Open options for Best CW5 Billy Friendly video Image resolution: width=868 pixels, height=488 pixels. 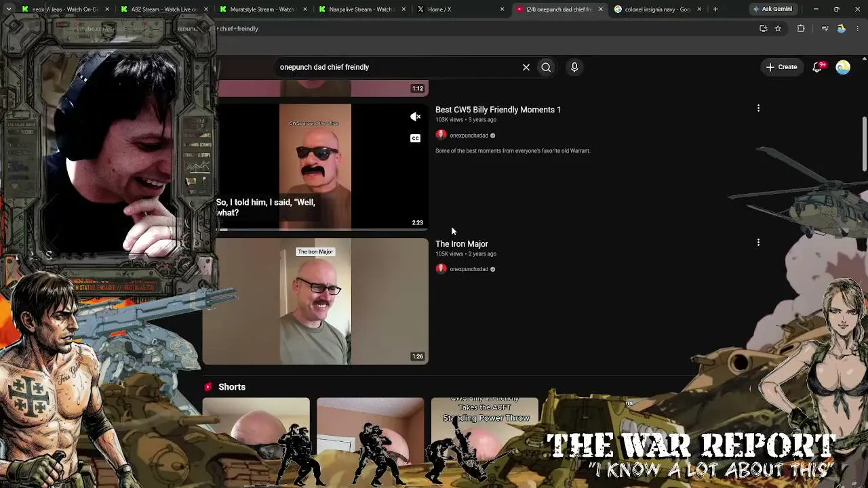pos(758,108)
